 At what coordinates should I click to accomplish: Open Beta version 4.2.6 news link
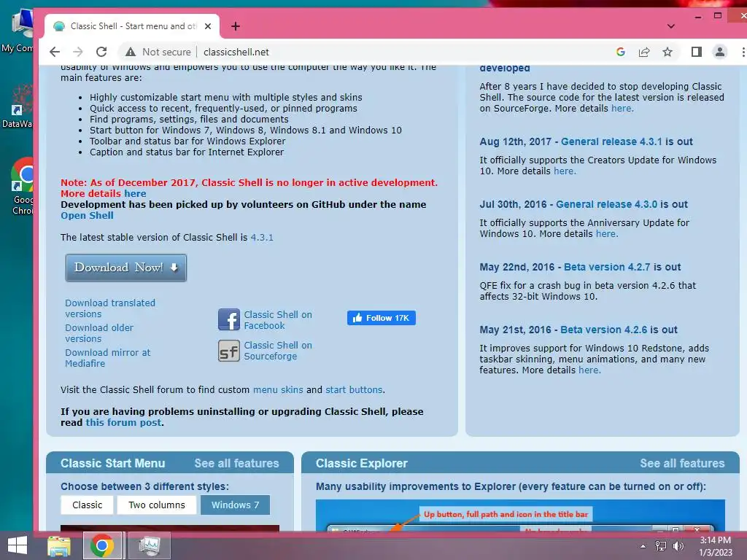click(603, 330)
